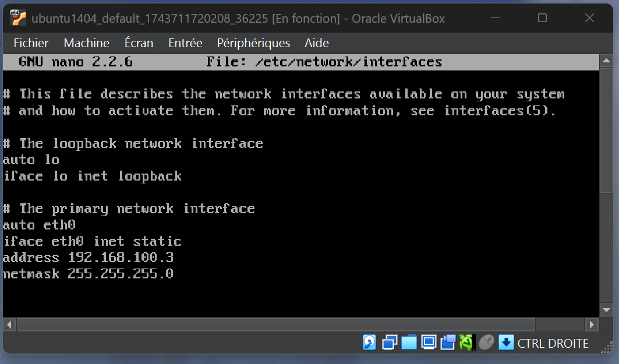Open the Machine menu
Screen dimensions: 619x364
click(x=86, y=43)
